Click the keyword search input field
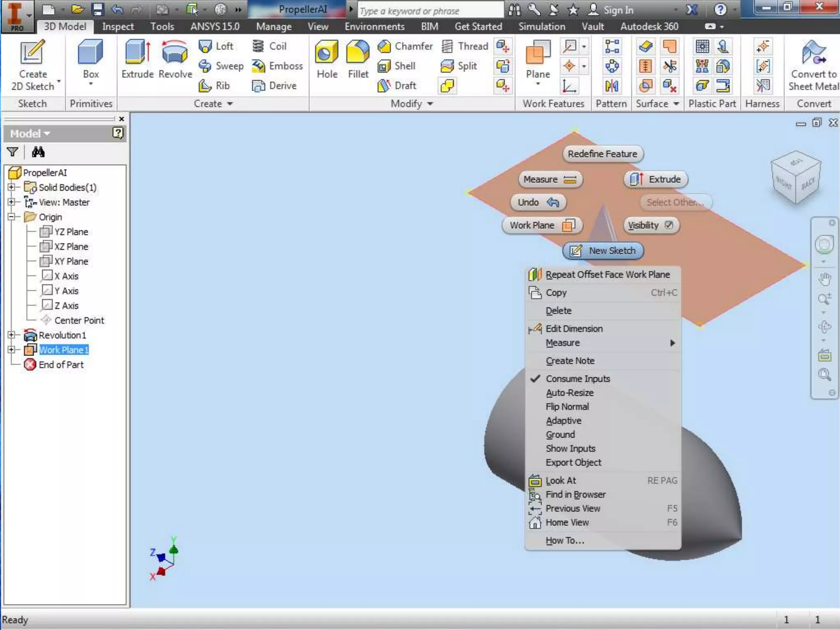 click(x=430, y=11)
